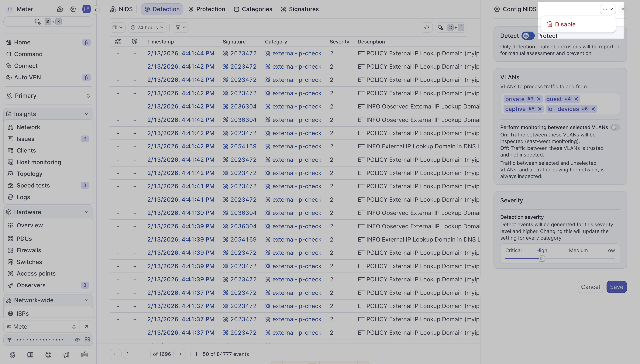Screen dimensions: 640x364
Task: Click the QR code icon beside password
Action: (x=87, y=340)
